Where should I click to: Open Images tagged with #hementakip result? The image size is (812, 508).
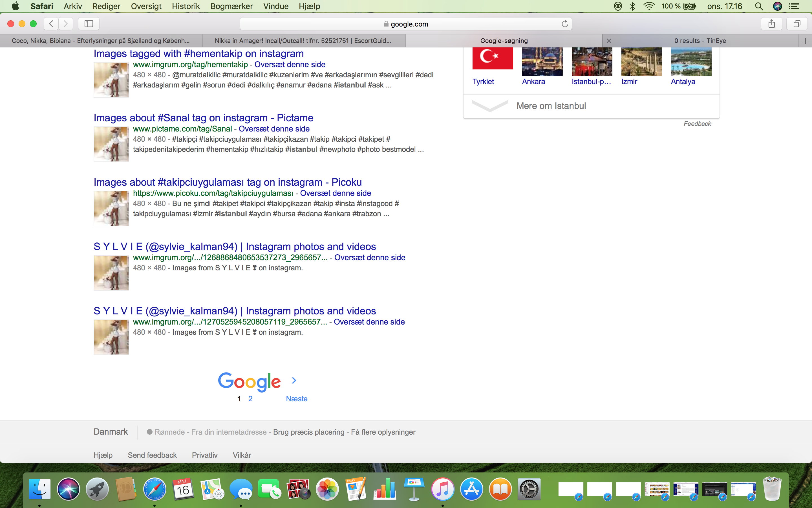coord(199,53)
